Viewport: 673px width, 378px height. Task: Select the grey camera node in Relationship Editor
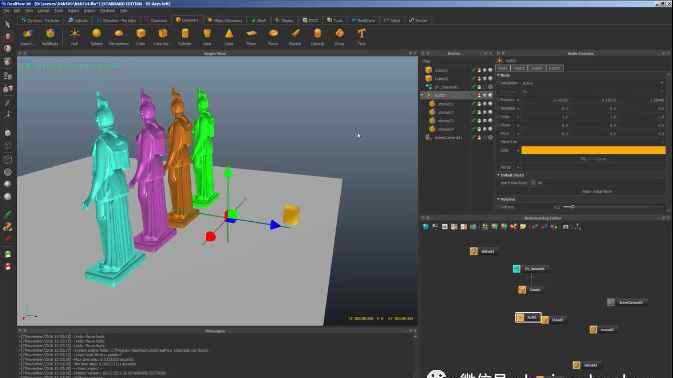click(627, 302)
